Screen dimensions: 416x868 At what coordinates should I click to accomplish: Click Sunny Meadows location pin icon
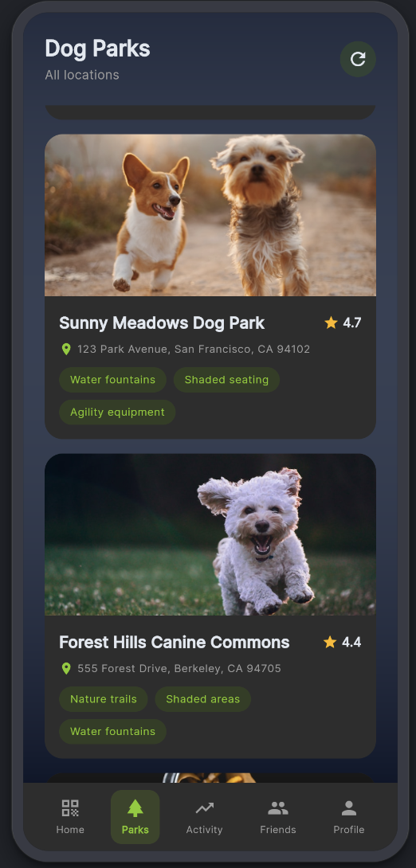pos(66,350)
